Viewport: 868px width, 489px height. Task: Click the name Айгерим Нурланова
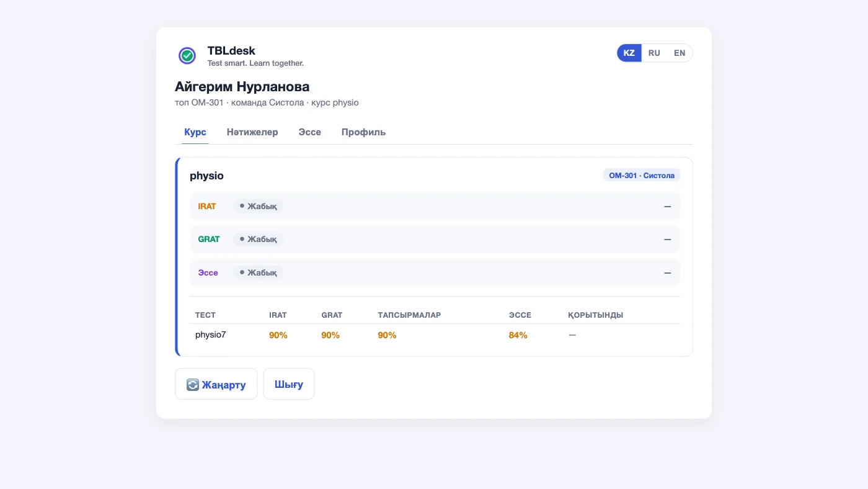(x=242, y=87)
